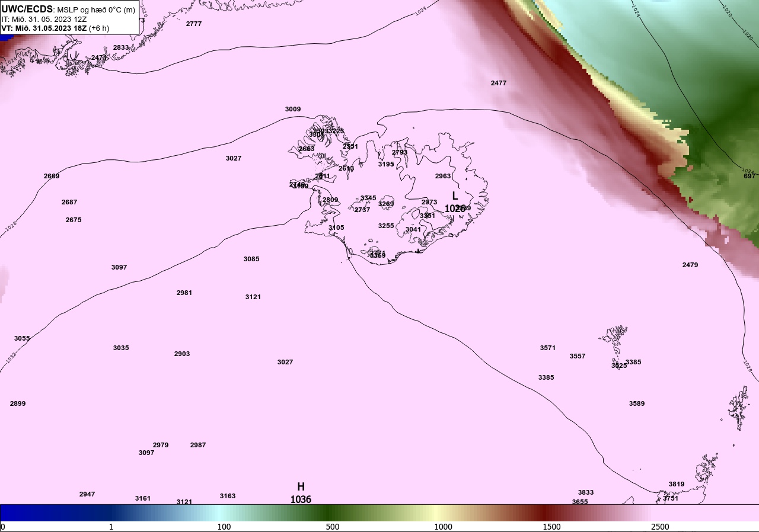Image resolution: width=759 pixels, height=532 pixels.
Task: Click the L 1026 low pressure marker
Action: [455, 202]
